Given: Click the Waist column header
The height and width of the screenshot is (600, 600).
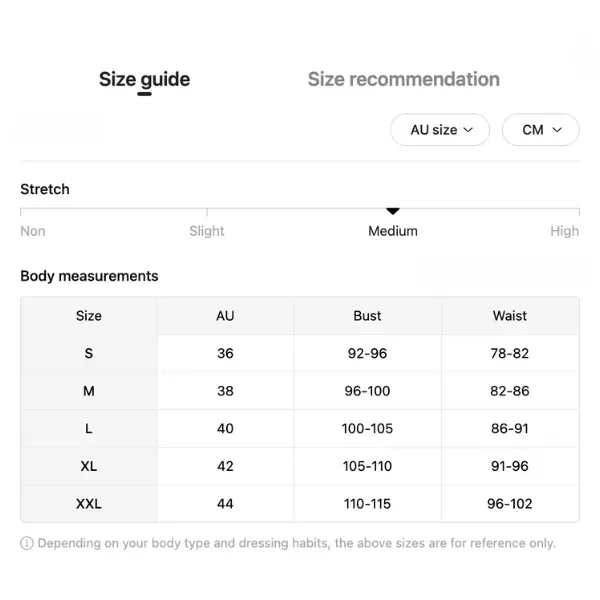Looking at the screenshot, I should click(x=510, y=316).
